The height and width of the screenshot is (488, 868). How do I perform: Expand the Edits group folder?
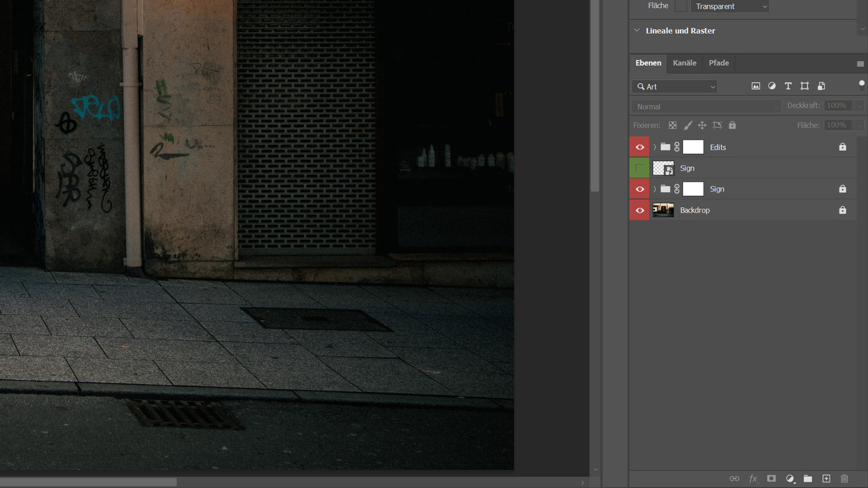click(655, 147)
